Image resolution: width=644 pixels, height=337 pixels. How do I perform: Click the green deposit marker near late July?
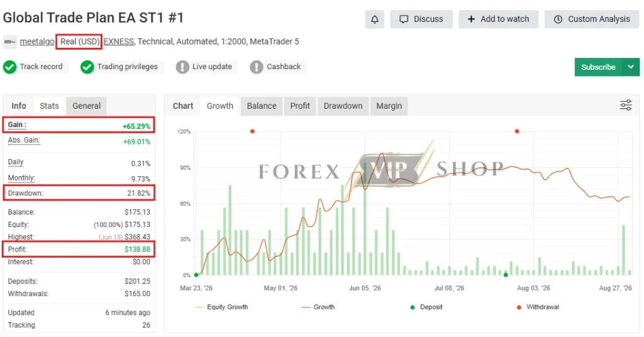(x=506, y=275)
